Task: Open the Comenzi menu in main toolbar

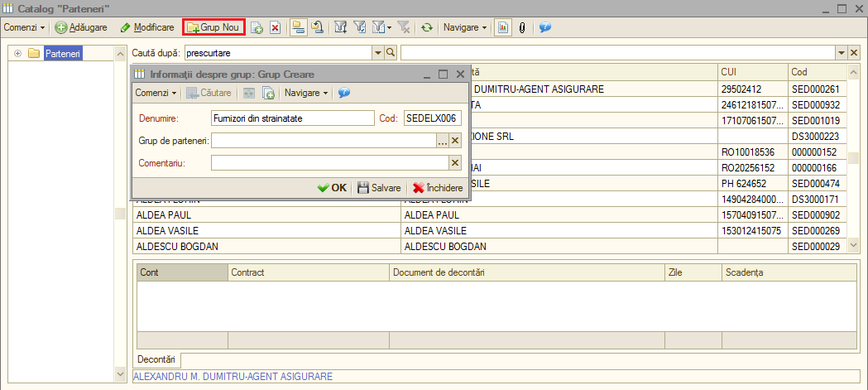Action: 24,27
